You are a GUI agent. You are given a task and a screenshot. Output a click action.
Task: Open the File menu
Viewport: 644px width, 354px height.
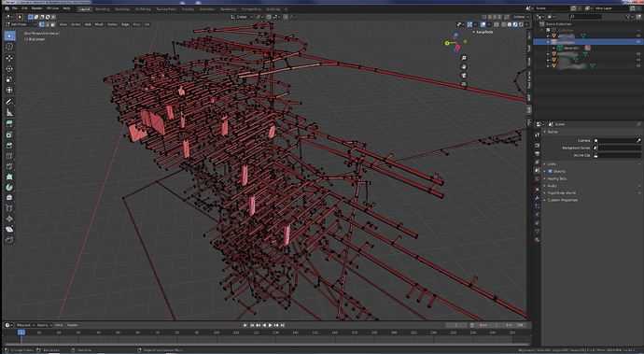[15, 8]
